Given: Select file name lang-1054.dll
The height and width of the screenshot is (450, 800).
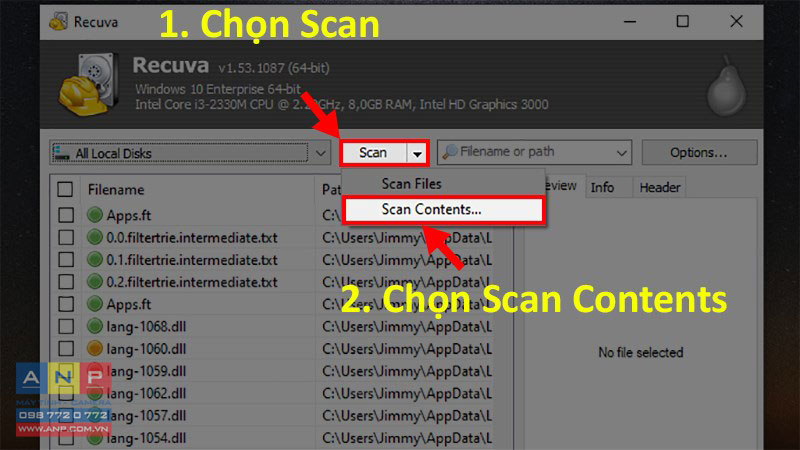Looking at the screenshot, I should (x=146, y=438).
